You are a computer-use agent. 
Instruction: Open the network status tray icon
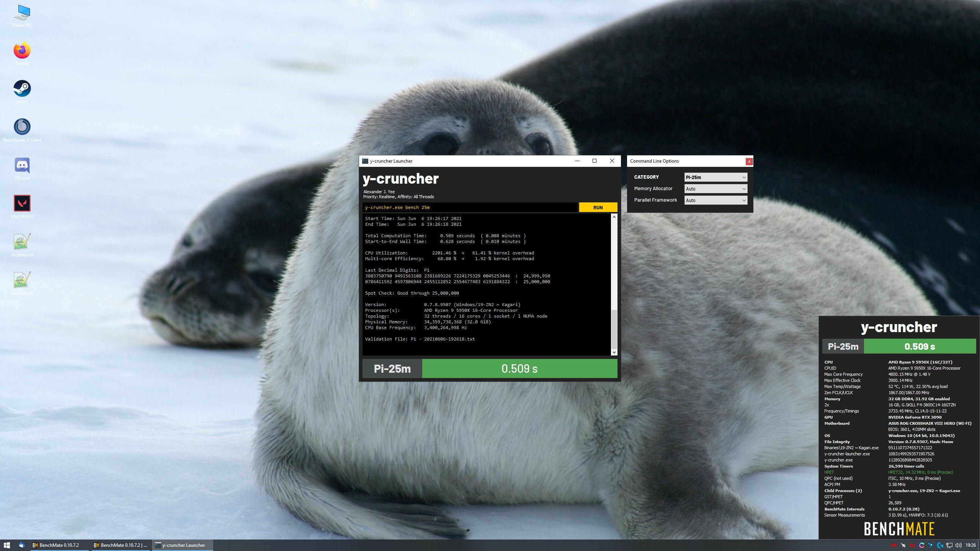(949, 545)
